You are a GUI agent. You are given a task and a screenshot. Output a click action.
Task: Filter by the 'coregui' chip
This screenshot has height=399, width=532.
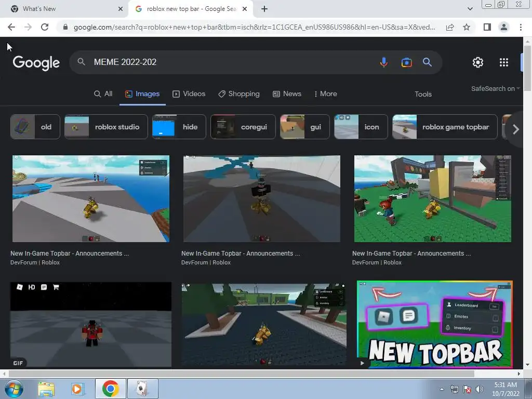point(243,127)
